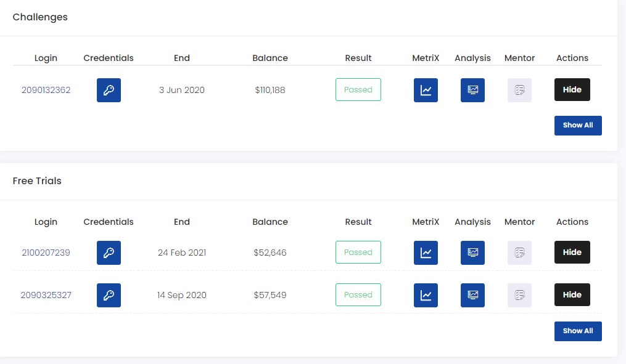Show All accounts in Free Trials section
The width and height of the screenshot is (626, 364).
click(x=578, y=331)
